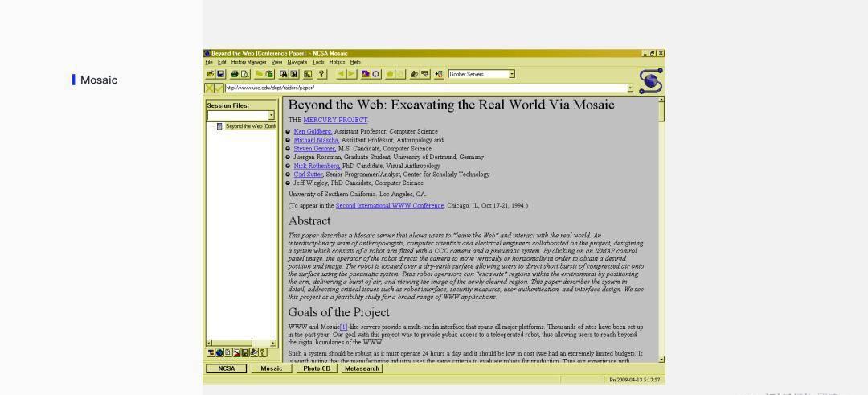Click the Mosaic button in bottom bar
This screenshot has height=395, width=868.
click(272, 368)
